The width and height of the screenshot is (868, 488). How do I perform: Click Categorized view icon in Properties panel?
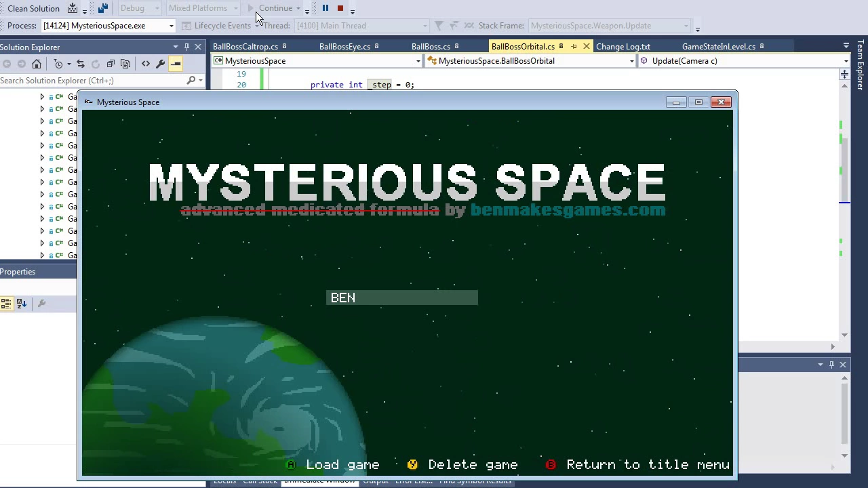pyautogui.click(x=6, y=304)
